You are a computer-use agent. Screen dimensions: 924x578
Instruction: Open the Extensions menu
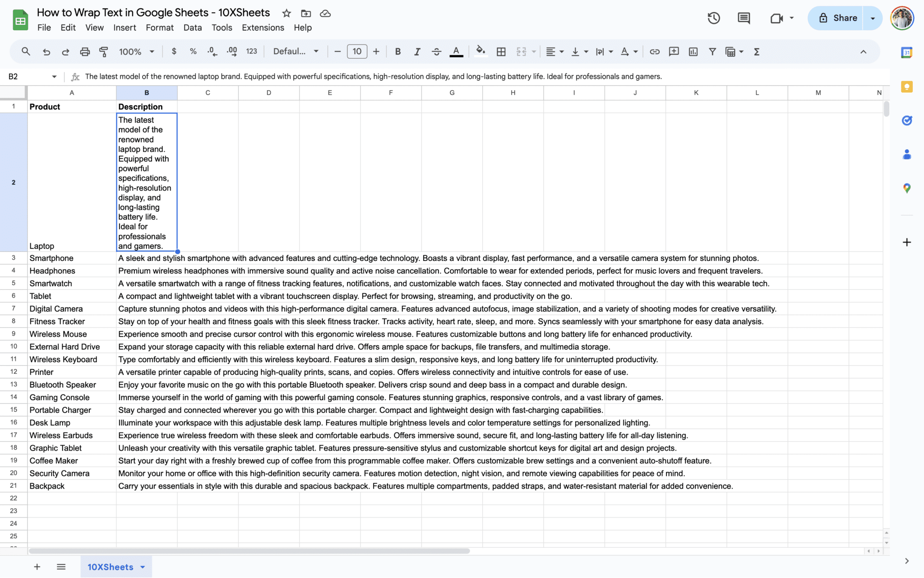tap(263, 28)
